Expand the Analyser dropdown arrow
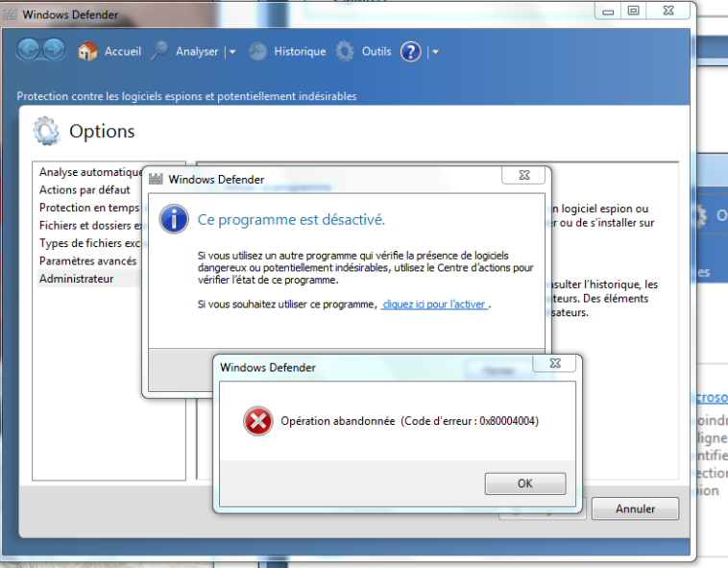The image size is (728, 568). (x=232, y=52)
